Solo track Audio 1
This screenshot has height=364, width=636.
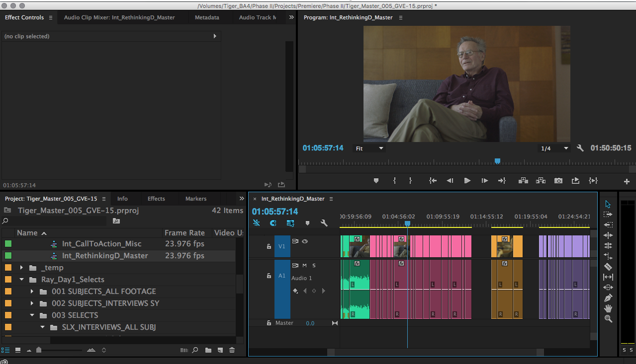[314, 266]
